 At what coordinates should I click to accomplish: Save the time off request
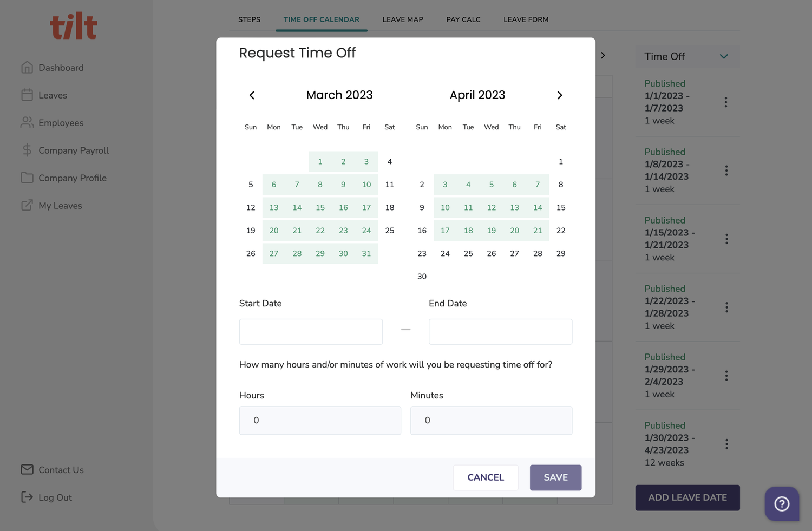click(x=555, y=477)
